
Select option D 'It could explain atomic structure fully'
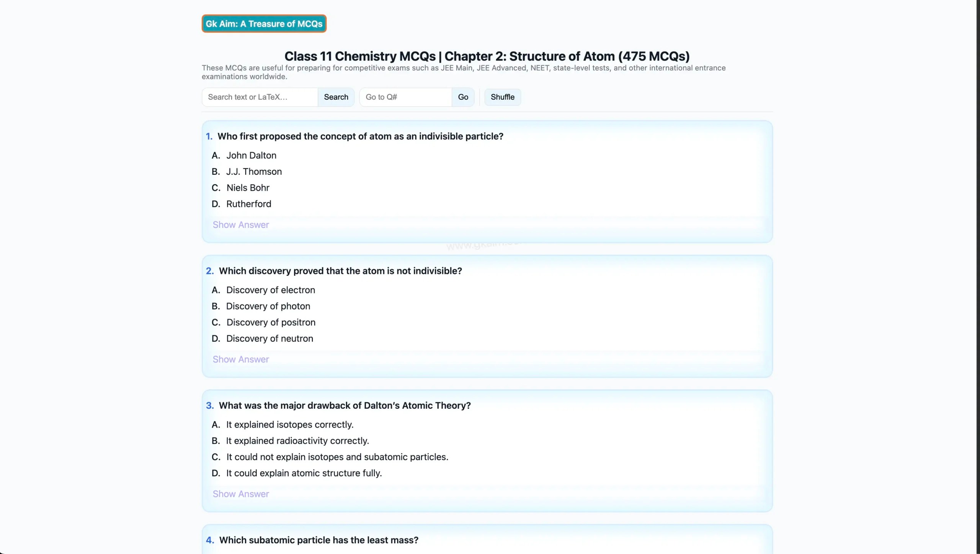(304, 473)
